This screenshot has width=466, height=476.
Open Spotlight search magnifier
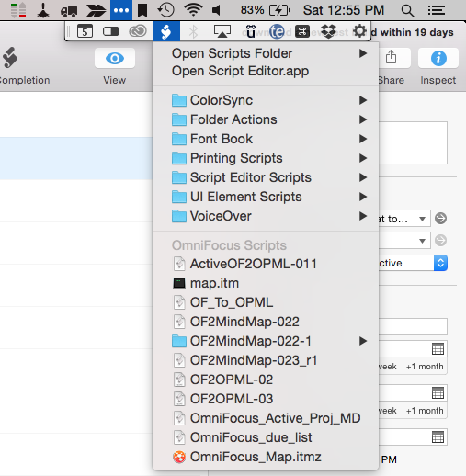pos(407,10)
